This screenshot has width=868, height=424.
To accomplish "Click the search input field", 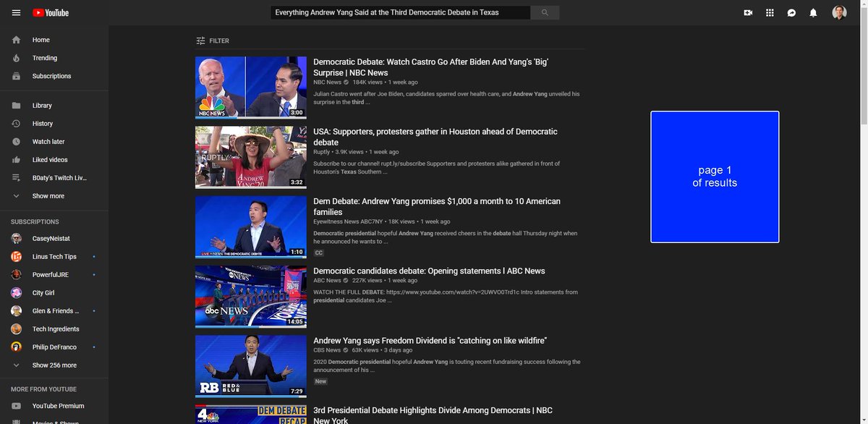I will coord(400,12).
